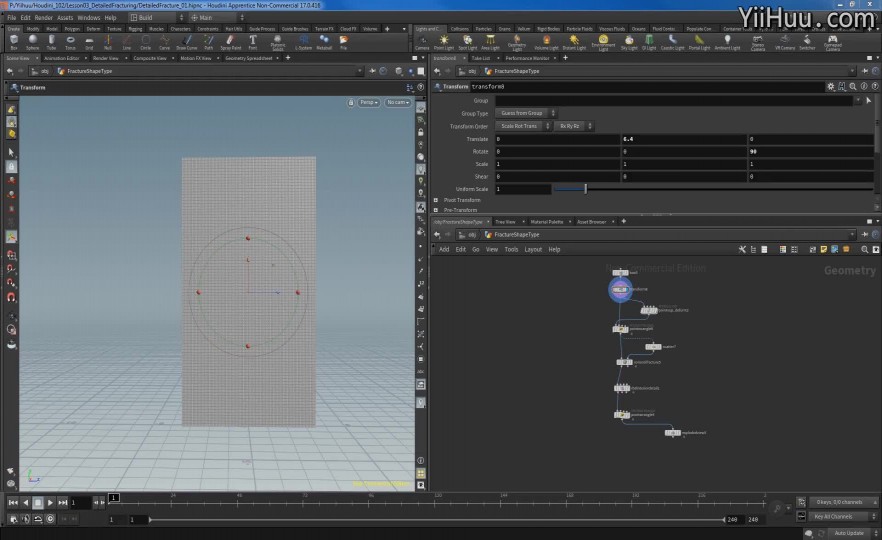Select the explodedview node in network
This screenshot has height=540, width=882.
coord(673,433)
